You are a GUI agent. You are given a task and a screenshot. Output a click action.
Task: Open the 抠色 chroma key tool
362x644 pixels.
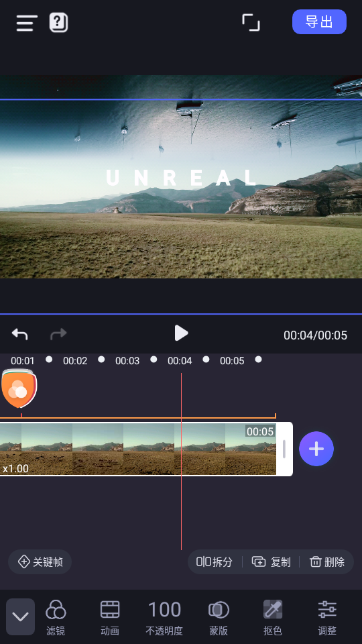tap(273, 618)
